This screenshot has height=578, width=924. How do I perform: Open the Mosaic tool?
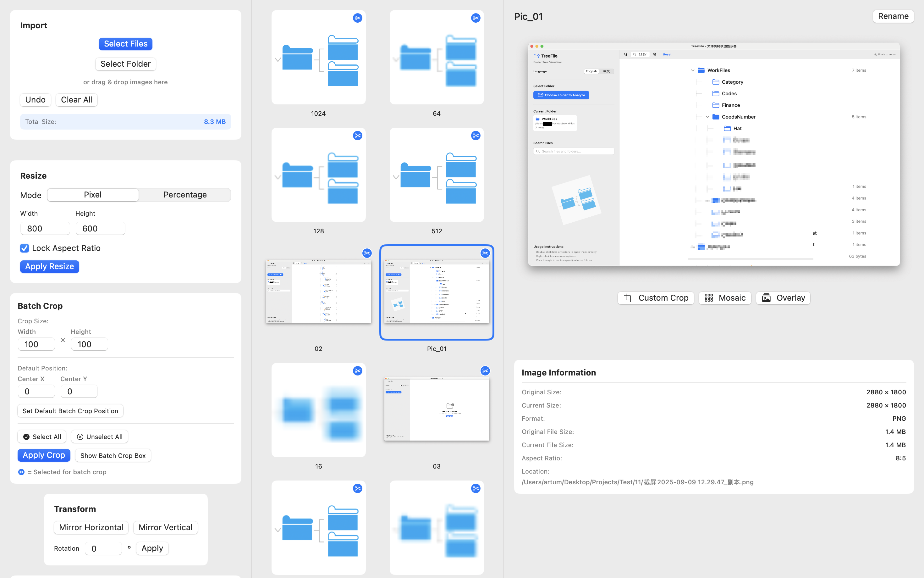click(x=725, y=298)
